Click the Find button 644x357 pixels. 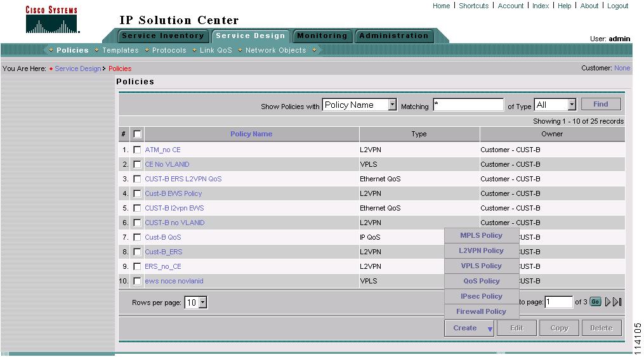coord(601,104)
